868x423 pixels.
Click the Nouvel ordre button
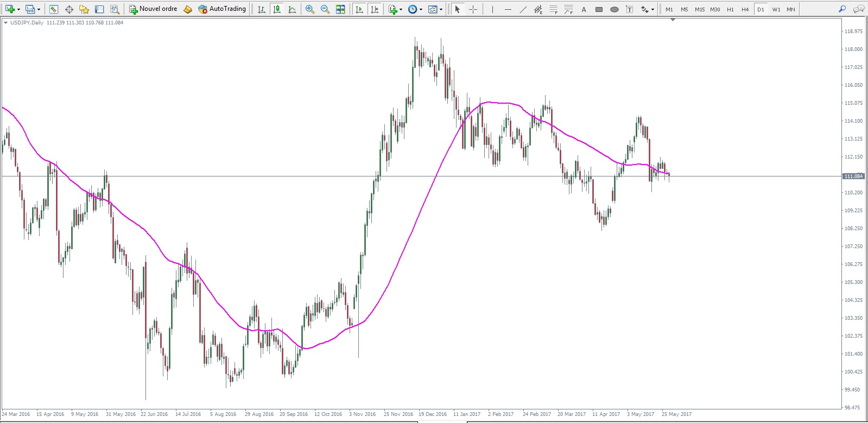(153, 9)
